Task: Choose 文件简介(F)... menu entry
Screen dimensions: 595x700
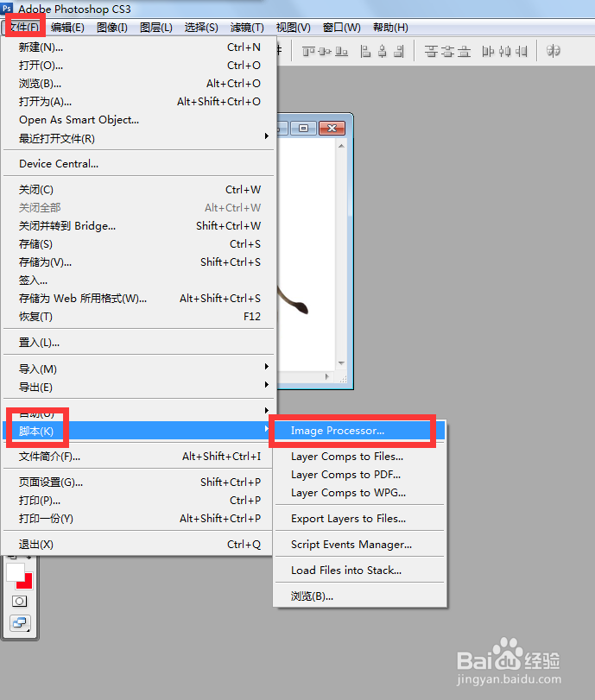Action: pyautogui.click(x=139, y=457)
